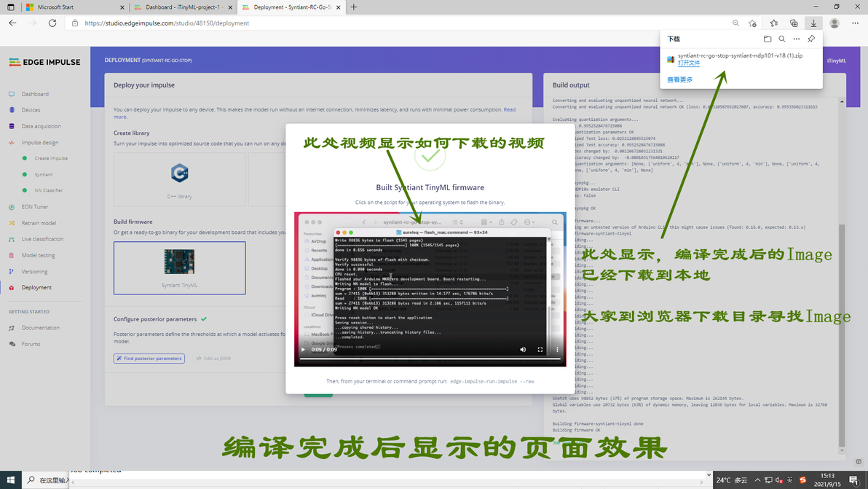Go to Data acquisition page
This screenshot has height=489, width=868.
pyautogui.click(x=41, y=126)
